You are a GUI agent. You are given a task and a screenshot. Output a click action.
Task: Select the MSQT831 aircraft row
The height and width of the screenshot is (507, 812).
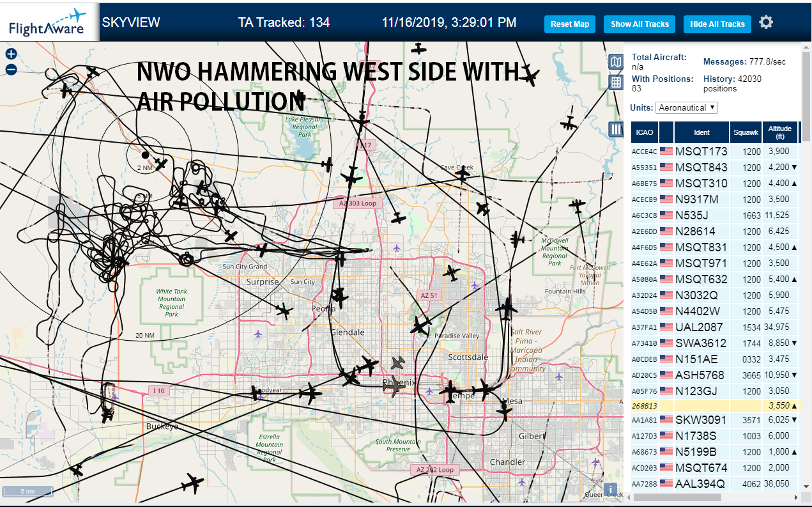pos(715,247)
